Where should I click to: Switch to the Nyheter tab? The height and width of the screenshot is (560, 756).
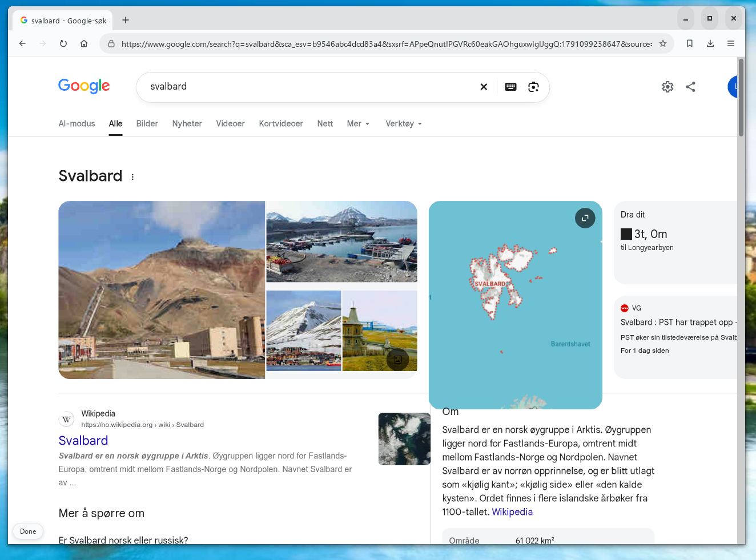tap(187, 124)
